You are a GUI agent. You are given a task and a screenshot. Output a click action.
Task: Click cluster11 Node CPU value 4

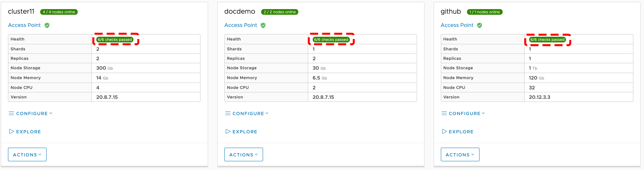click(x=98, y=88)
